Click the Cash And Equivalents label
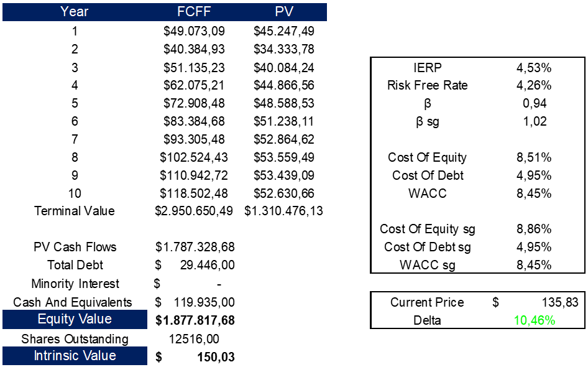 73,302
